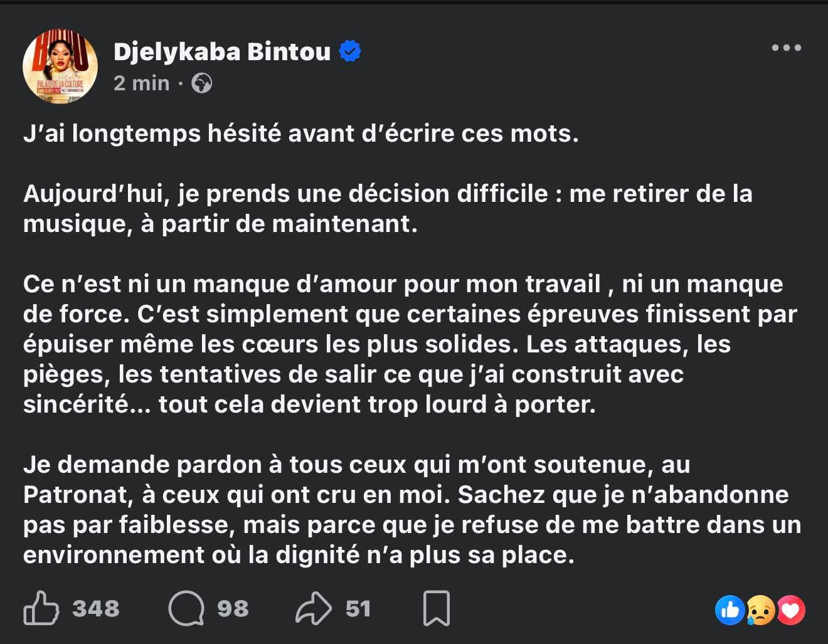Click the line "J'ai longtemps hésité"

[301, 134]
